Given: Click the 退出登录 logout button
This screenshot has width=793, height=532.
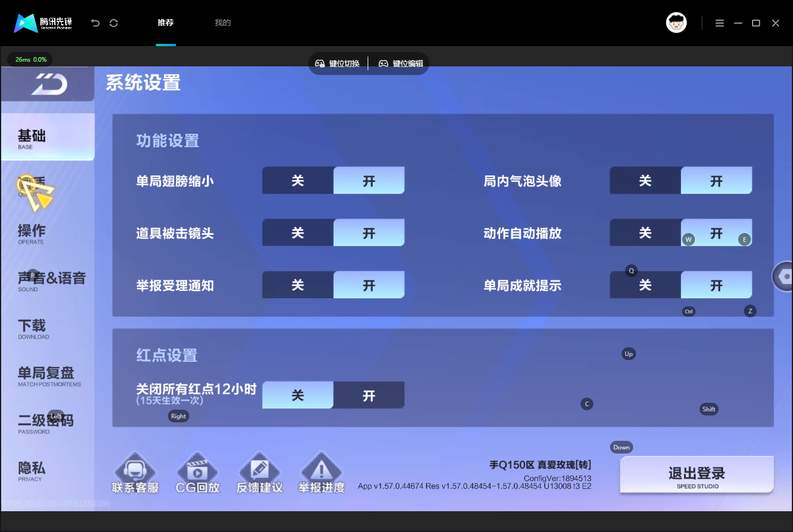Looking at the screenshot, I should point(697,475).
